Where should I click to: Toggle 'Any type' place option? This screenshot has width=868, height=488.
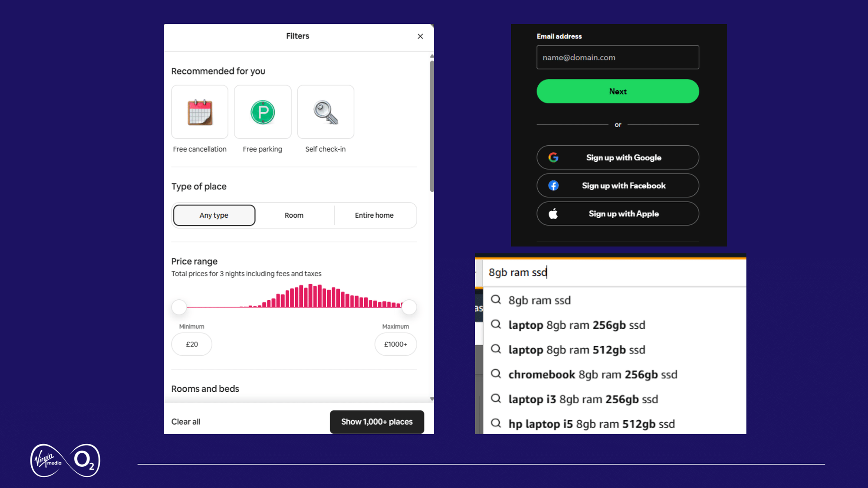pyautogui.click(x=214, y=215)
